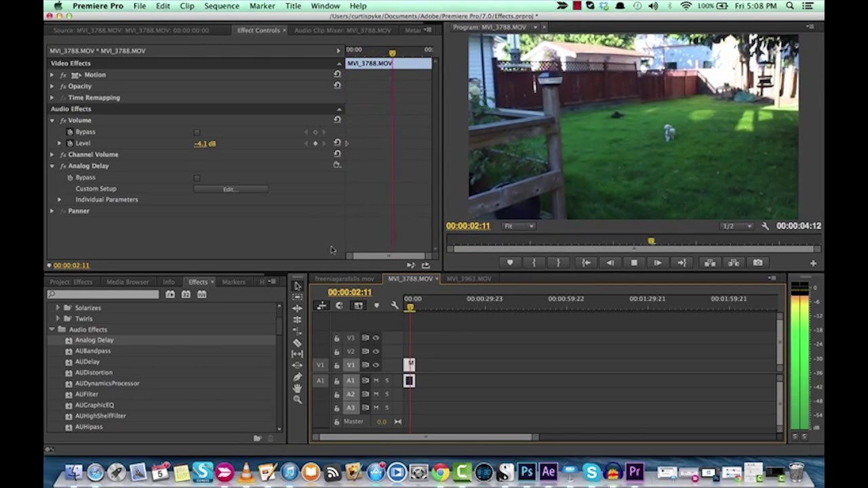This screenshot has width=868, height=488.
Task: Select the Razor tool
Action: [297, 342]
